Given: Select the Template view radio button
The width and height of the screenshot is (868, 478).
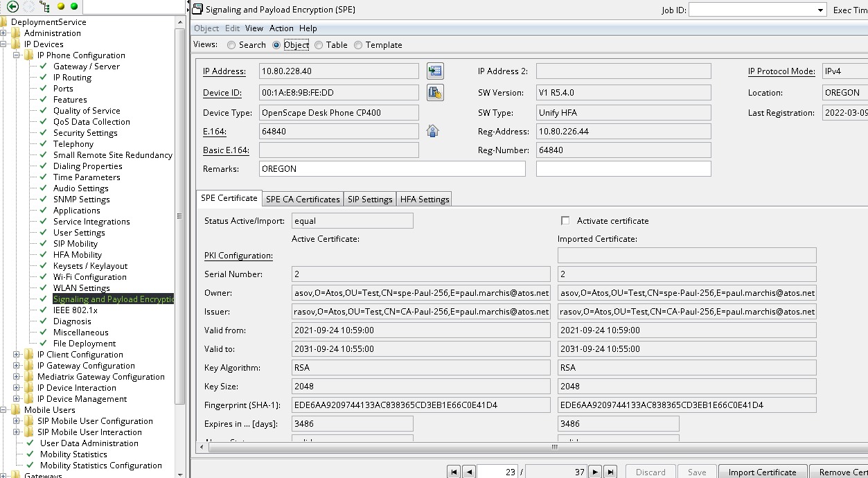Looking at the screenshot, I should tap(358, 45).
